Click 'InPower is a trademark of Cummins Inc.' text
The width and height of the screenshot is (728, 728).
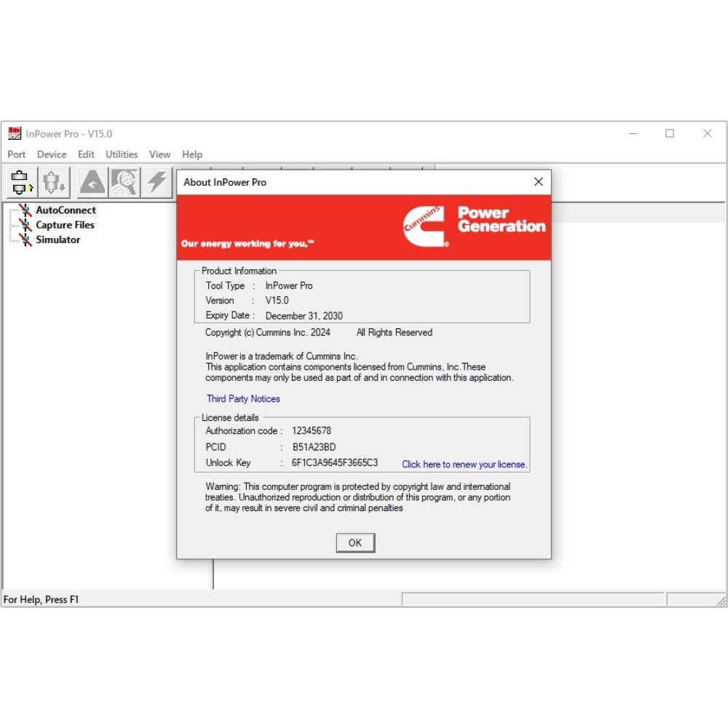point(282,356)
